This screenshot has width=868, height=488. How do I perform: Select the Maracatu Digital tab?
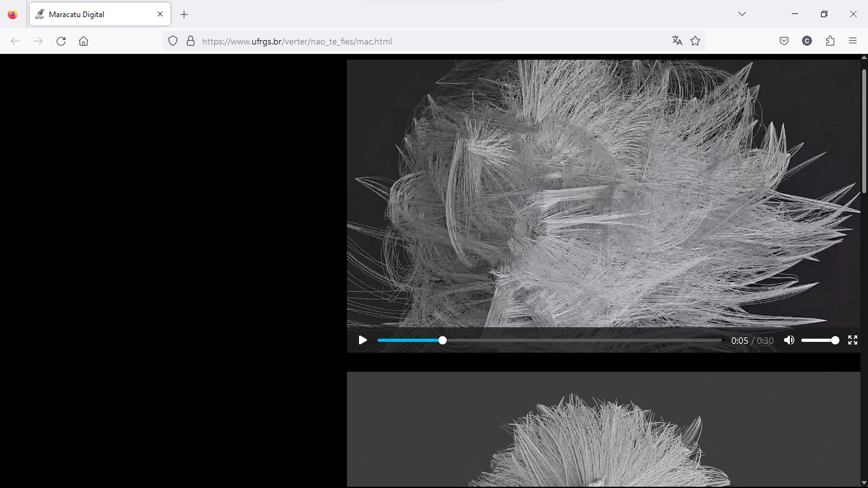(100, 14)
